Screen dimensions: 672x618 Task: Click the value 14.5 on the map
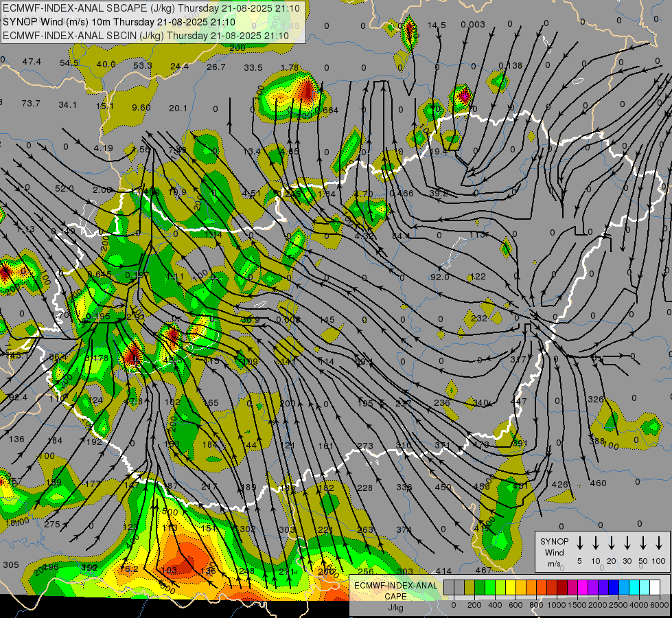pos(437,25)
